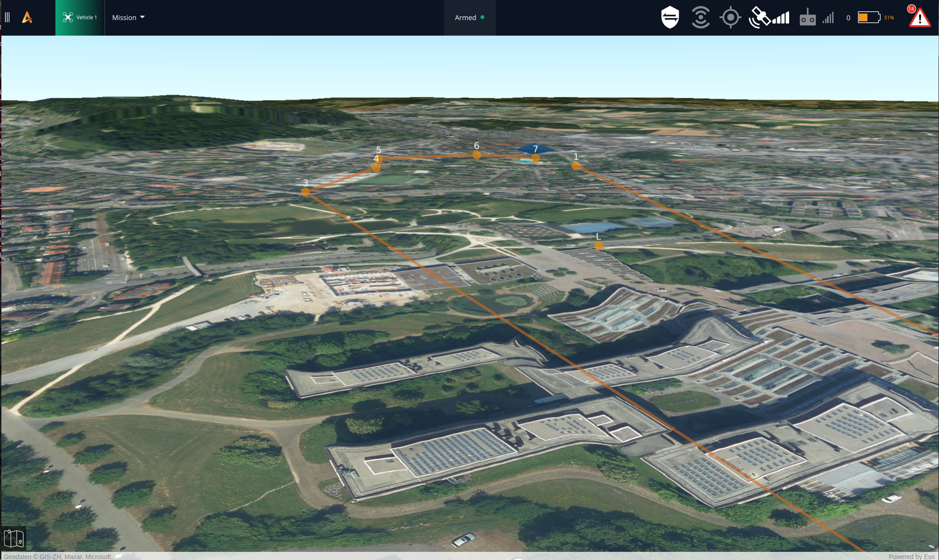Click the telemetry broadcast signal icon
This screenshot has height=560, width=939.
tap(700, 18)
